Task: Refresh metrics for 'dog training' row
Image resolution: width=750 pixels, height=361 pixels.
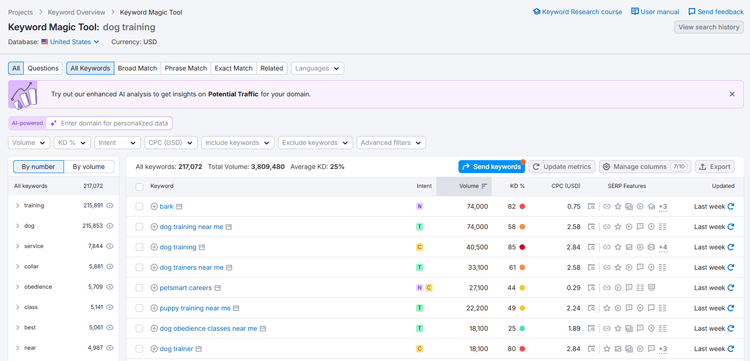Action: pos(730,247)
